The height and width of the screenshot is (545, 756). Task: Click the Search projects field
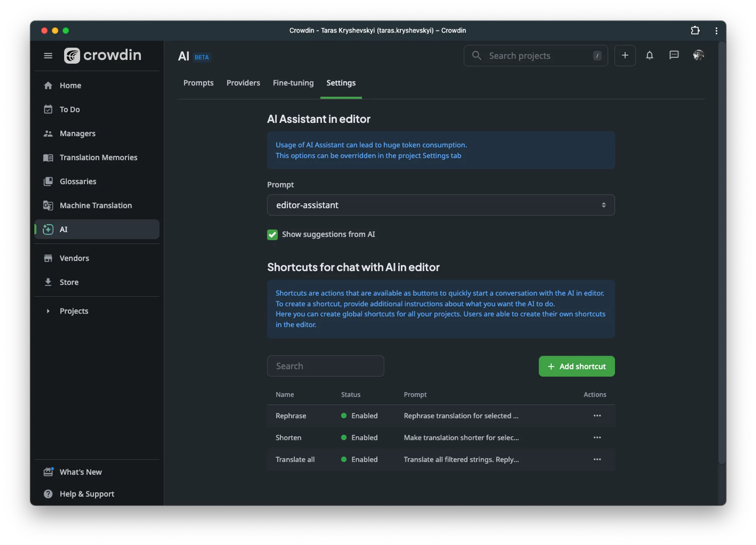535,56
